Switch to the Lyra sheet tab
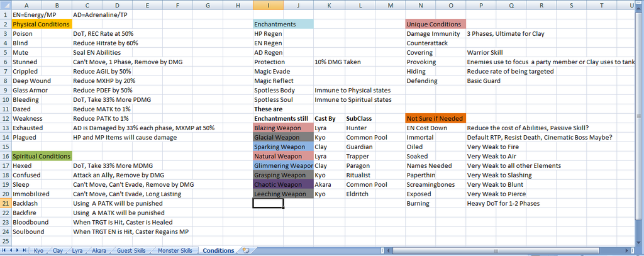The height and width of the screenshot is (256, 644). (77, 250)
